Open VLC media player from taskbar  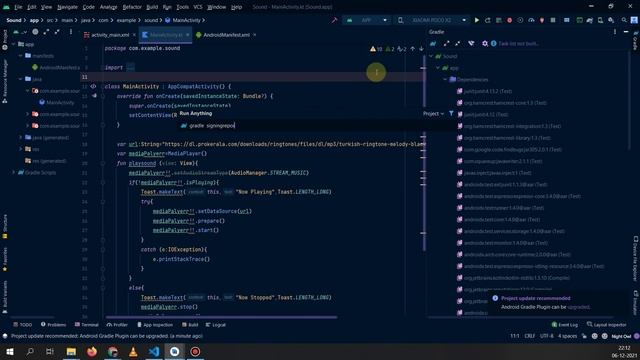pos(133,351)
